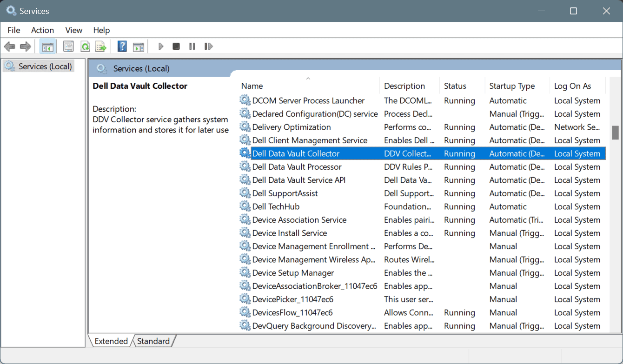Screen dimensions: 623x364
Task: Sort by the Description column header
Action: pos(410,86)
